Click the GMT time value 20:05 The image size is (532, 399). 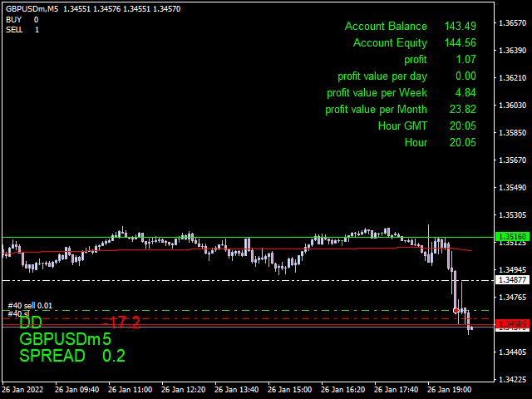(463, 126)
